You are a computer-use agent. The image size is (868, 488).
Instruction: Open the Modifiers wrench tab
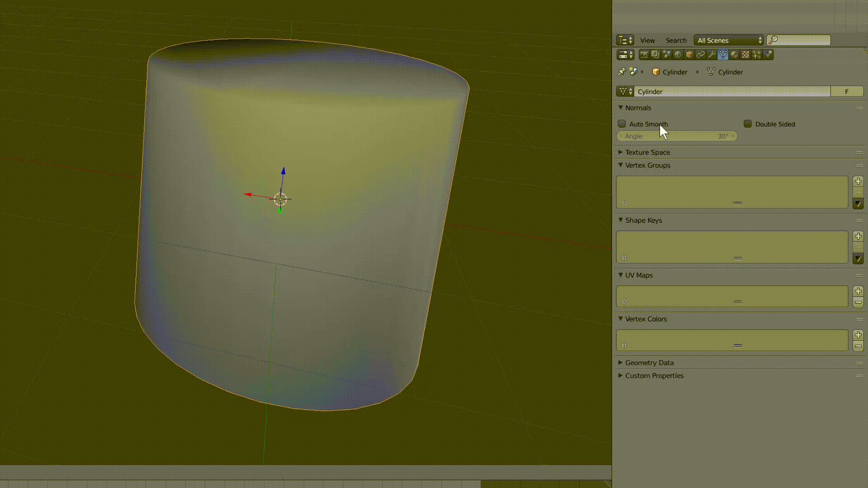click(x=712, y=54)
